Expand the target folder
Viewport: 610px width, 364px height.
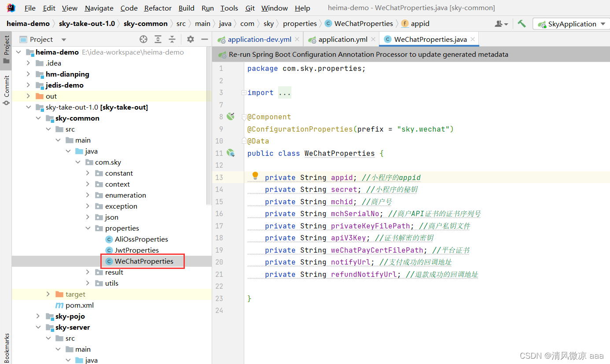48,294
